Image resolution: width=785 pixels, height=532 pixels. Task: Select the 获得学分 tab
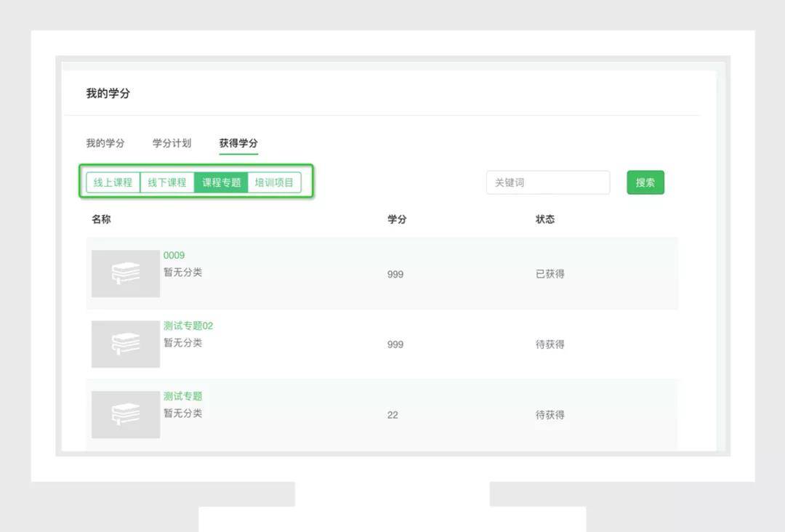(238, 143)
